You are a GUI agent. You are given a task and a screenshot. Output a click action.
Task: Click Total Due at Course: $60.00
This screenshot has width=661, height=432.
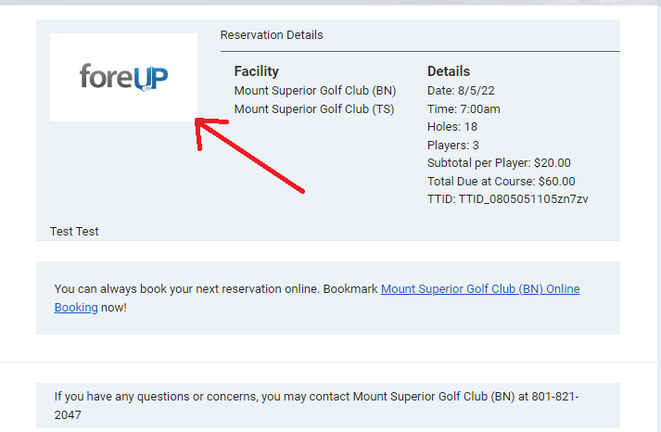501,181
